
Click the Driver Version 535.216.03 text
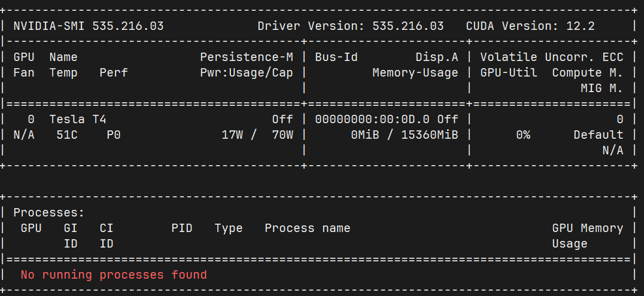[x=351, y=26]
